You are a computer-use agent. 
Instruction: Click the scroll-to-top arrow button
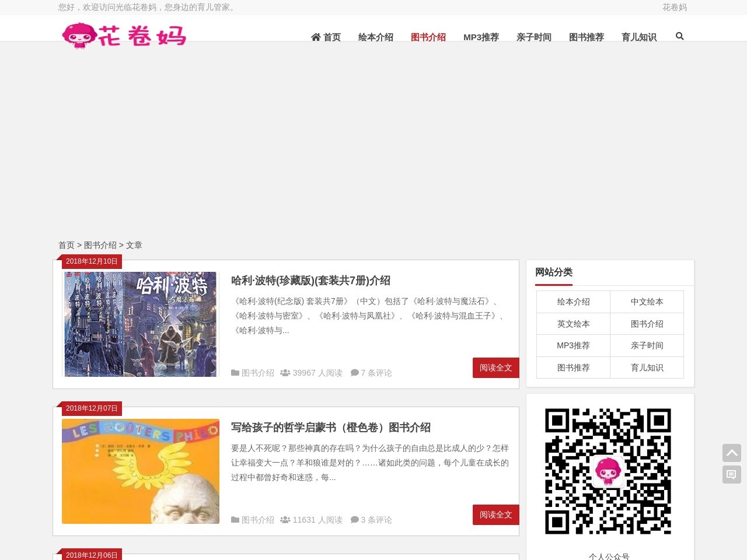(731, 453)
